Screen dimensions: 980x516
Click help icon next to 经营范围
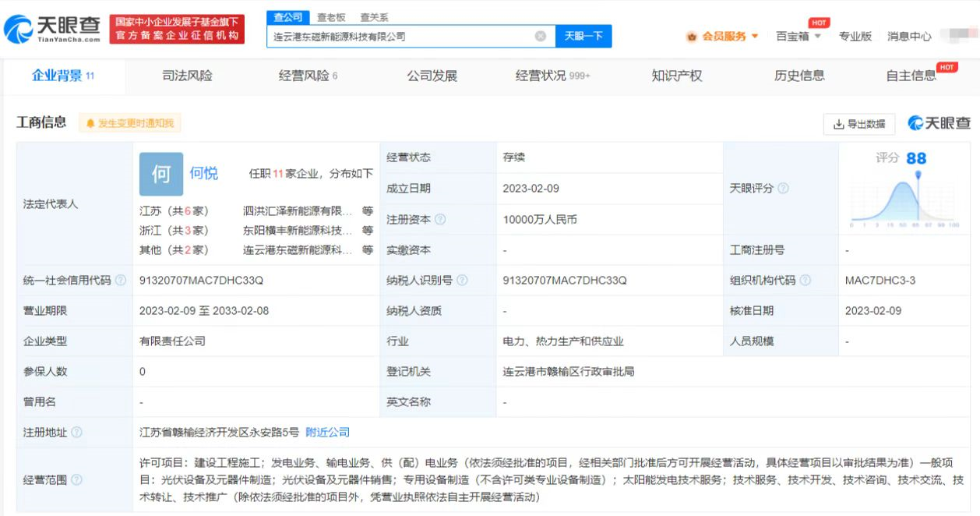tap(76, 480)
